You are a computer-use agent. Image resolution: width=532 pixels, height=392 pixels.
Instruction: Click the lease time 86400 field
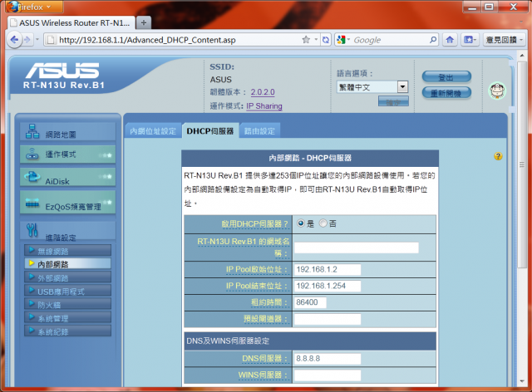pyautogui.click(x=310, y=302)
